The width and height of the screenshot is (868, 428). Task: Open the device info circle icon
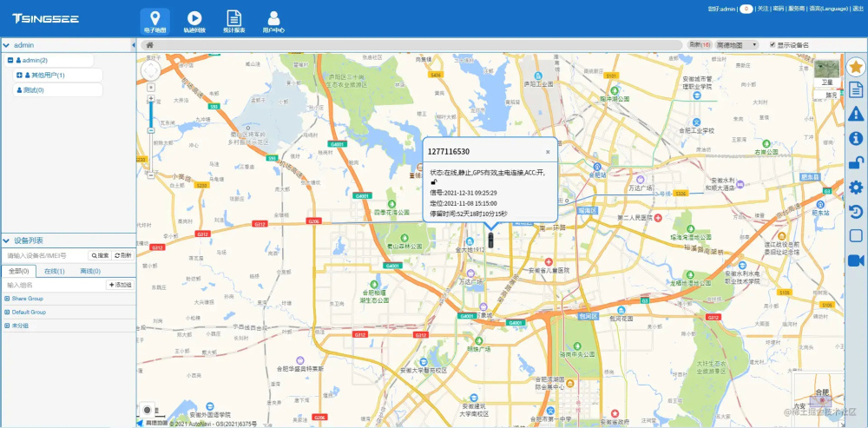[x=856, y=138]
